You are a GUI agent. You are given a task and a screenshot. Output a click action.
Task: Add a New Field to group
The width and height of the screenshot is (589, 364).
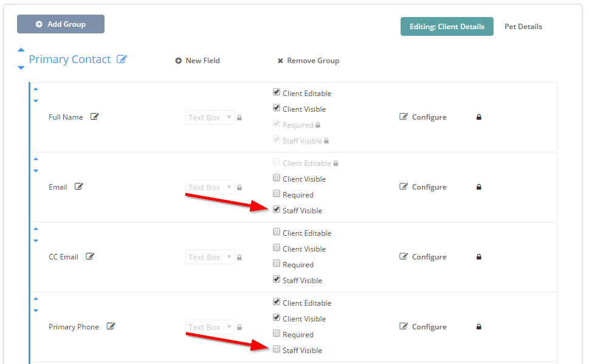(x=197, y=61)
